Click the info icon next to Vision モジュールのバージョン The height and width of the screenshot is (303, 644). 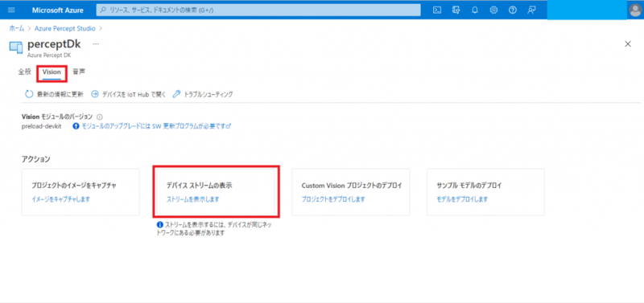click(100, 117)
